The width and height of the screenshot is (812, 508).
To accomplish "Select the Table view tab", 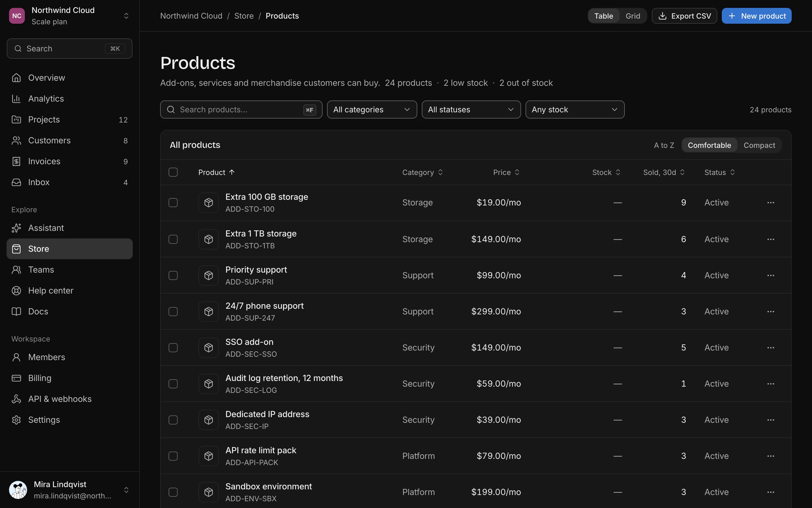I will coord(603,16).
